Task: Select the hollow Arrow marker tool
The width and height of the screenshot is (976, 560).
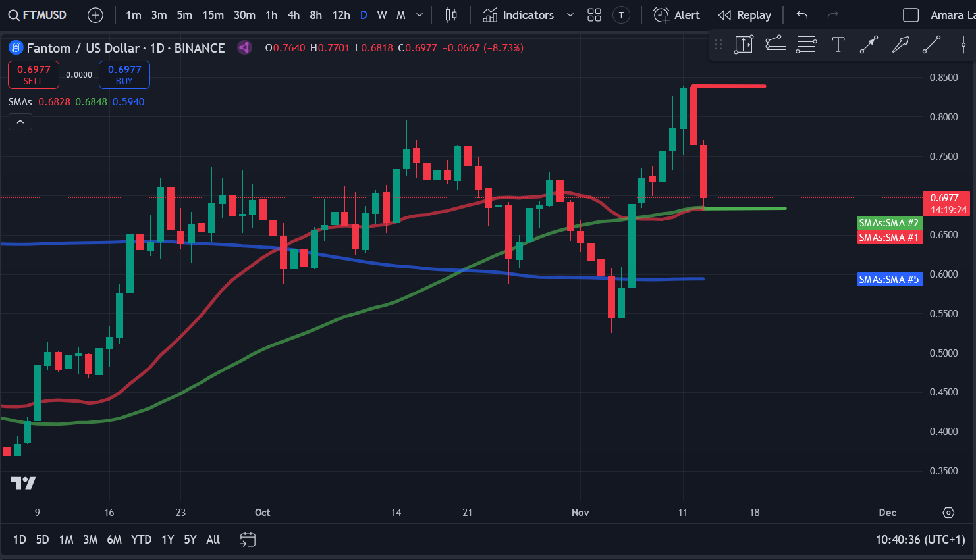Action: tap(900, 45)
